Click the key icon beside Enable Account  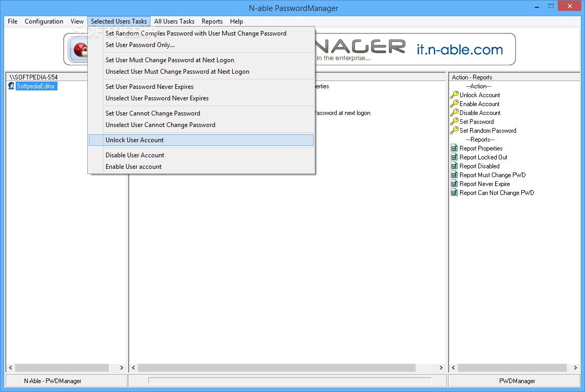click(x=454, y=103)
